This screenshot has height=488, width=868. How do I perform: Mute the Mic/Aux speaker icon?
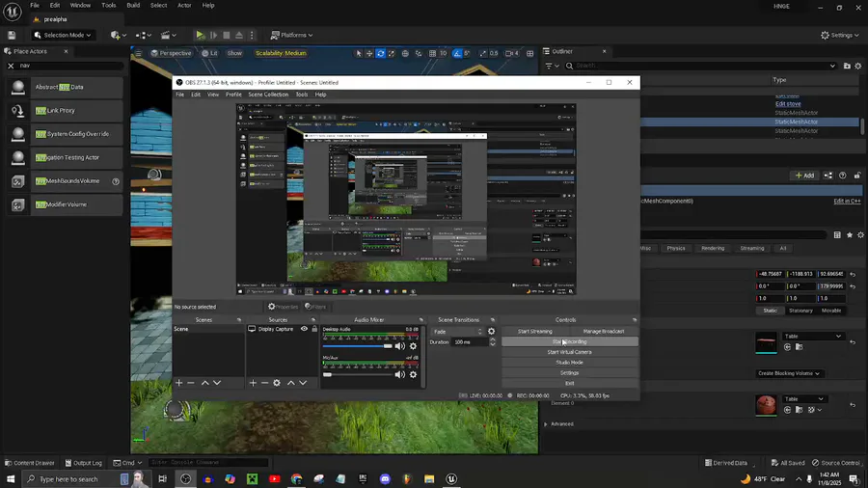(399, 374)
